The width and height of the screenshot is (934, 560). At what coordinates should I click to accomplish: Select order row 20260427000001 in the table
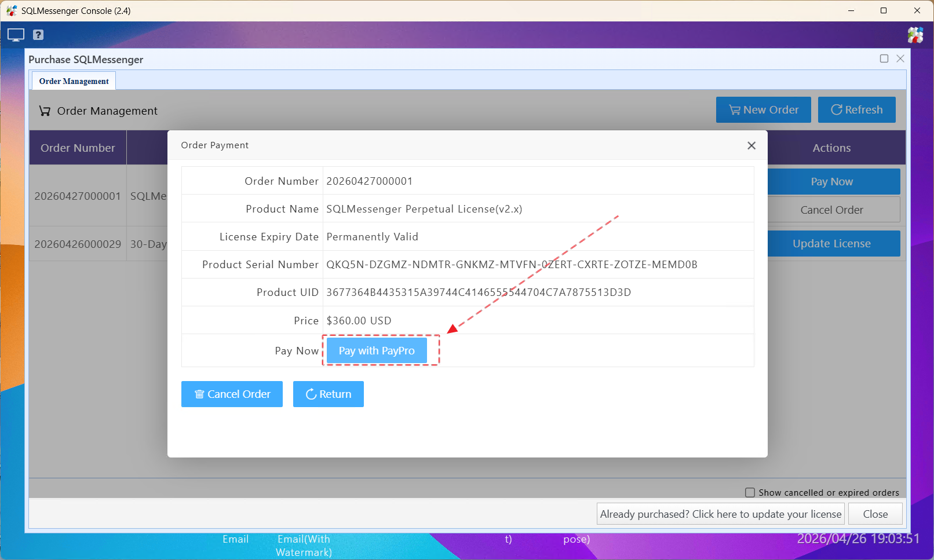tap(78, 196)
